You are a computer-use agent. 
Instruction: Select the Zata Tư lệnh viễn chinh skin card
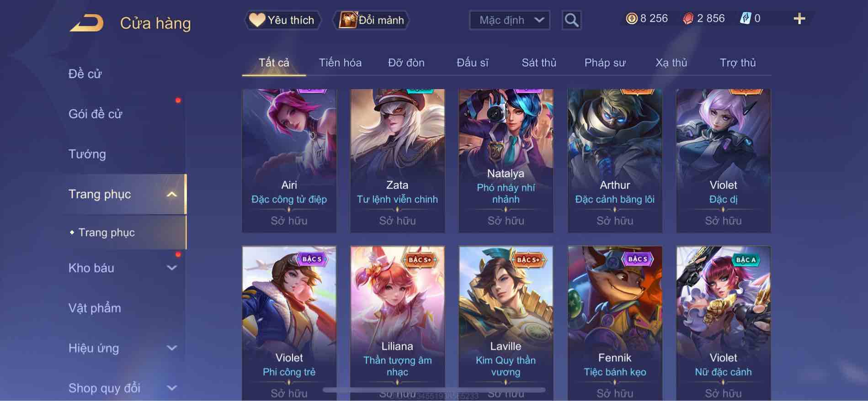(397, 161)
